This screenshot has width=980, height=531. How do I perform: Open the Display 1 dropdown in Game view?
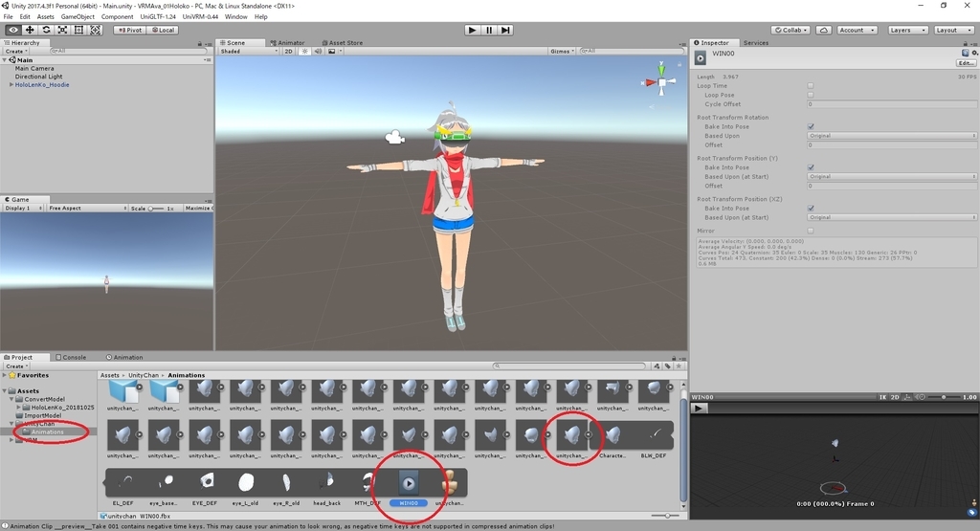(24, 208)
